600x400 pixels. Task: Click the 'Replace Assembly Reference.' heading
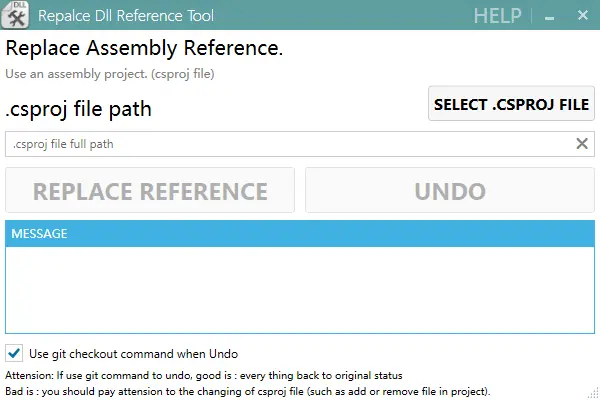144,48
